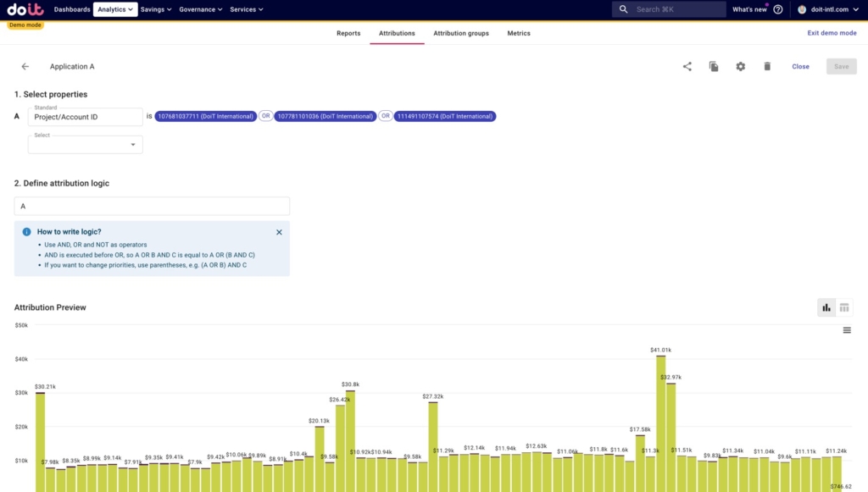Screen dimensions: 868x492
Task: Open the help question mark icon
Action: tap(778, 9)
